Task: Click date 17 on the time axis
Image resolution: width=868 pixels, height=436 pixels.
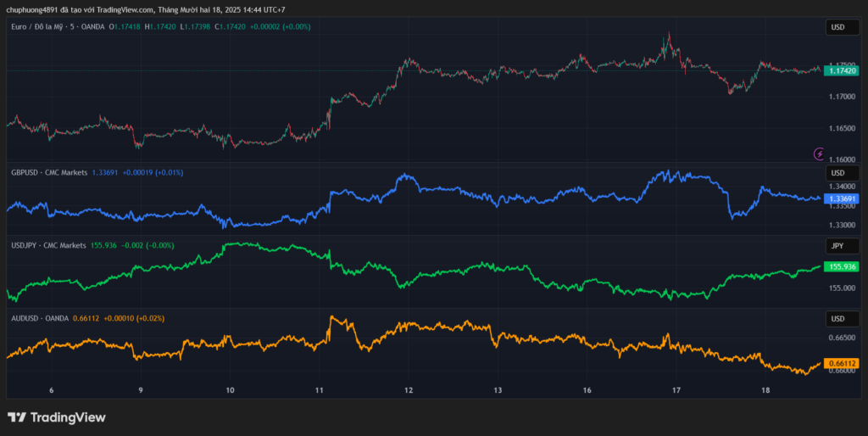Action: pos(676,391)
